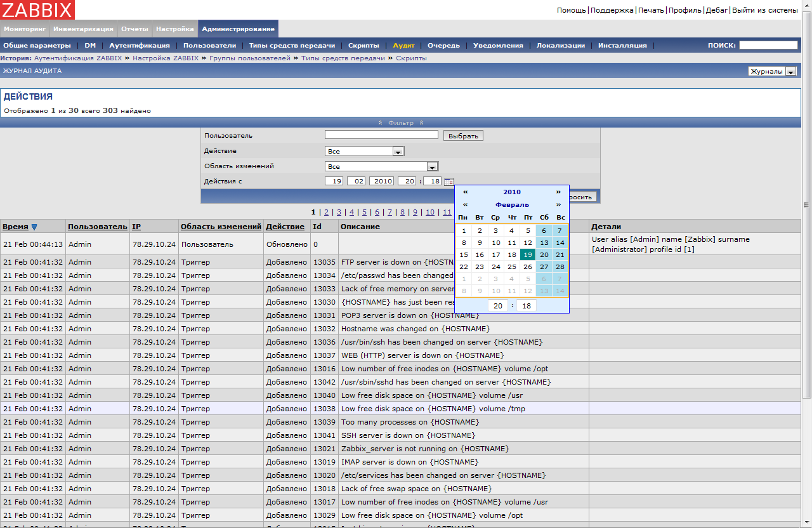Sort by the IP column header
Screen dimensions: 812x528
pos(136,227)
